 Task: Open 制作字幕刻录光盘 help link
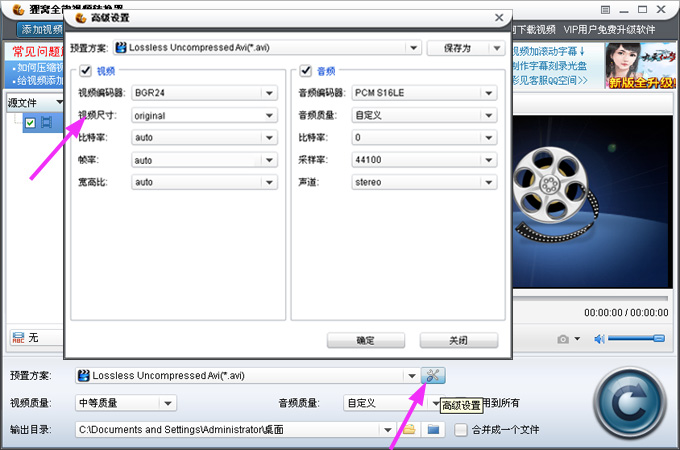(x=549, y=66)
